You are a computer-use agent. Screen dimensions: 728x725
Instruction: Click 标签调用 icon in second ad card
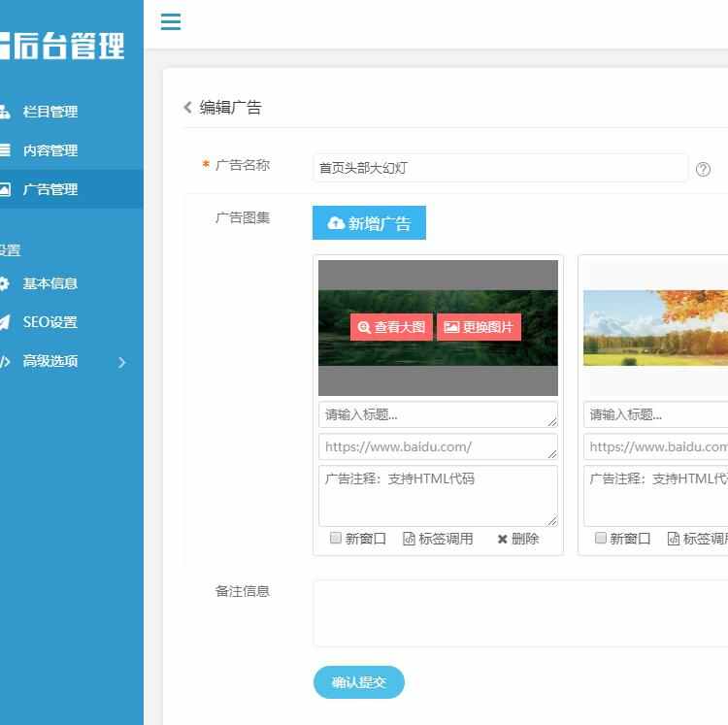pos(674,539)
